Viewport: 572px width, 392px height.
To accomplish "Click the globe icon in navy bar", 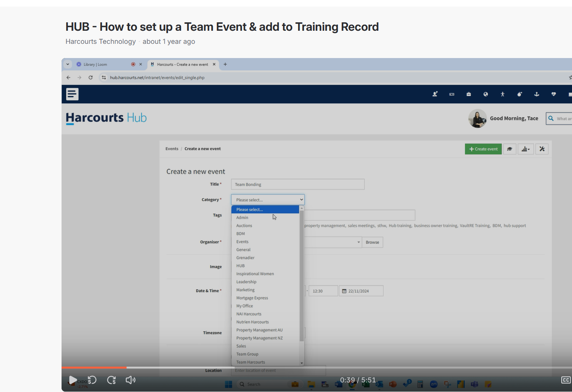I will 485,94.
